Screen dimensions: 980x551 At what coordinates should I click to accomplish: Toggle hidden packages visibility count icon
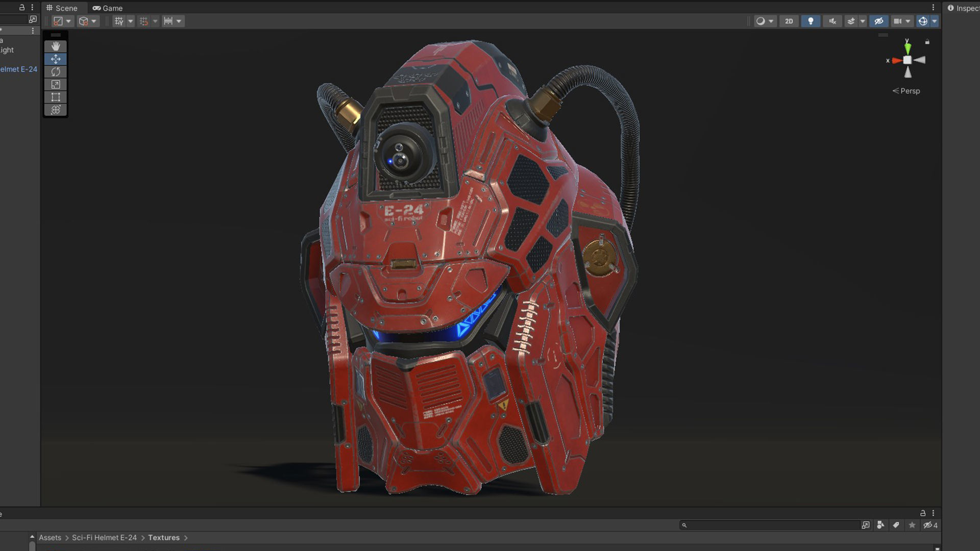pyautogui.click(x=930, y=525)
